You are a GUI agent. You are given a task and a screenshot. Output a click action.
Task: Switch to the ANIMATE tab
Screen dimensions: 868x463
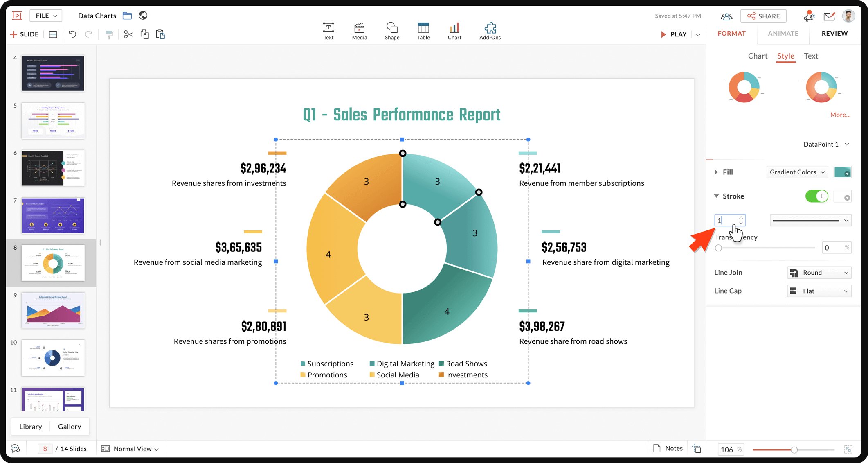click(x=783, y=34)
